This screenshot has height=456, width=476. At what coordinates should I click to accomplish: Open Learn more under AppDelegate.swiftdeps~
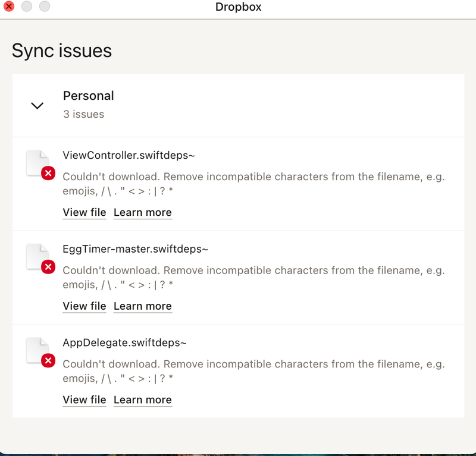pyautogui.click(x=142, y=400)
